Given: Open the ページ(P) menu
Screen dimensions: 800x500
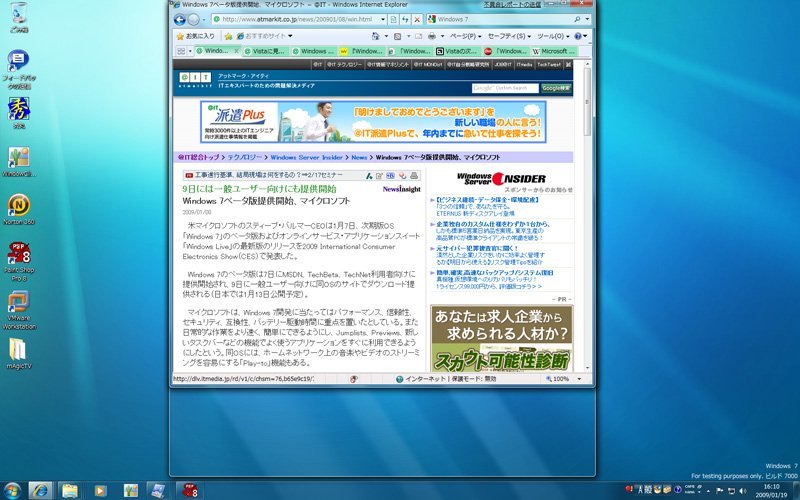Looking at the screenshot, I should [465, 36].
